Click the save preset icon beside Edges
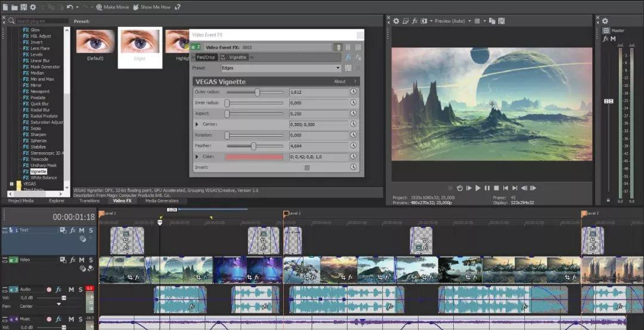Image resolution: width=644 pixels, height=330 pixels. [348, 68]
